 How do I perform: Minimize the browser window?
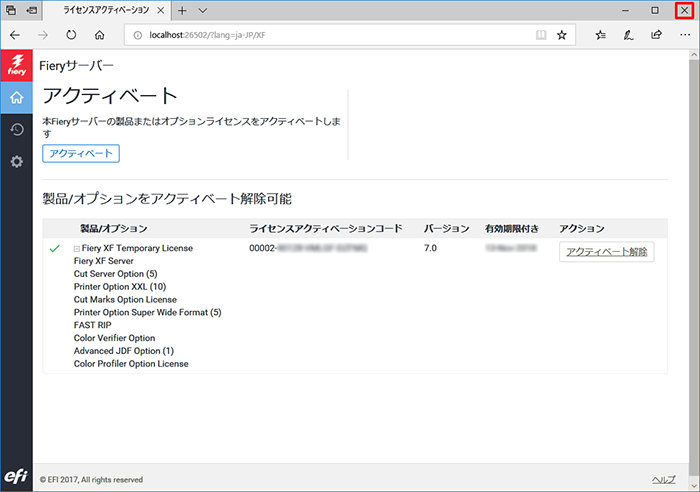pyautogui.click(x=625, y=10)
